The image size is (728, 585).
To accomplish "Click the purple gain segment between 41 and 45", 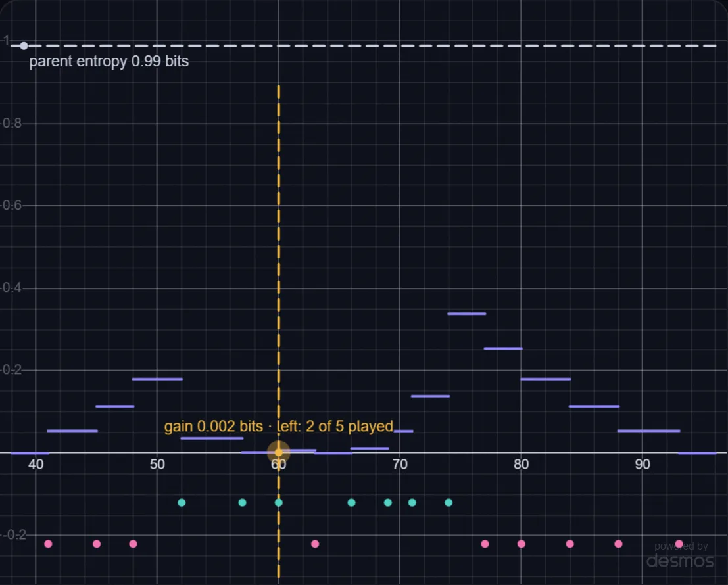I will 72,431.
